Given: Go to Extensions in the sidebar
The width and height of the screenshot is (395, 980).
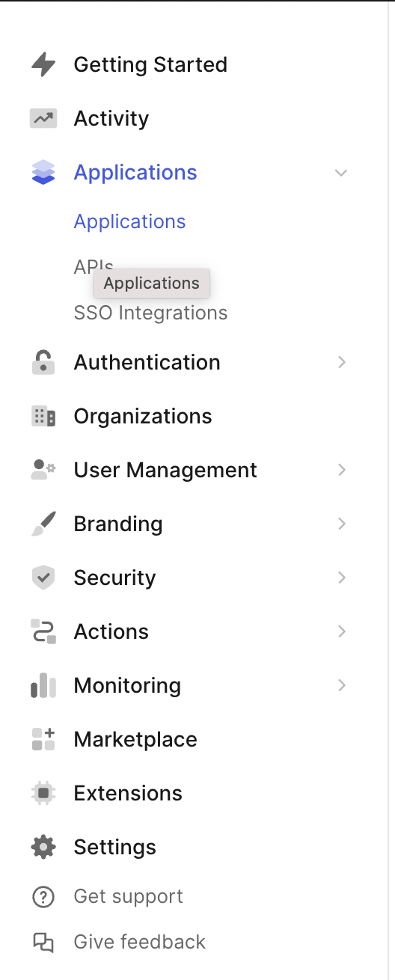Looking at the screenshot, I should click(128, 793).
